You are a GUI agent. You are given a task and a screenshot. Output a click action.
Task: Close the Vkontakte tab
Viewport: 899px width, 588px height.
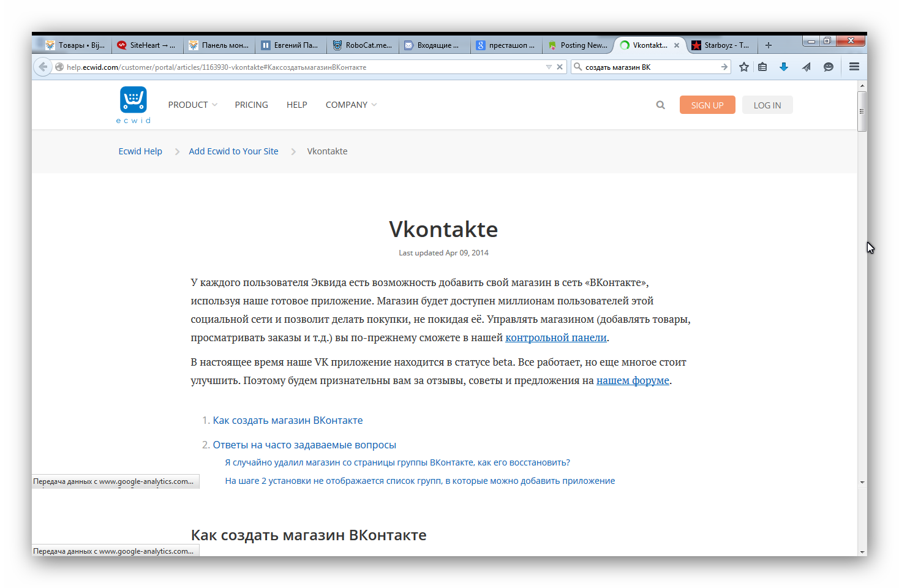click(x=677, y=45)
